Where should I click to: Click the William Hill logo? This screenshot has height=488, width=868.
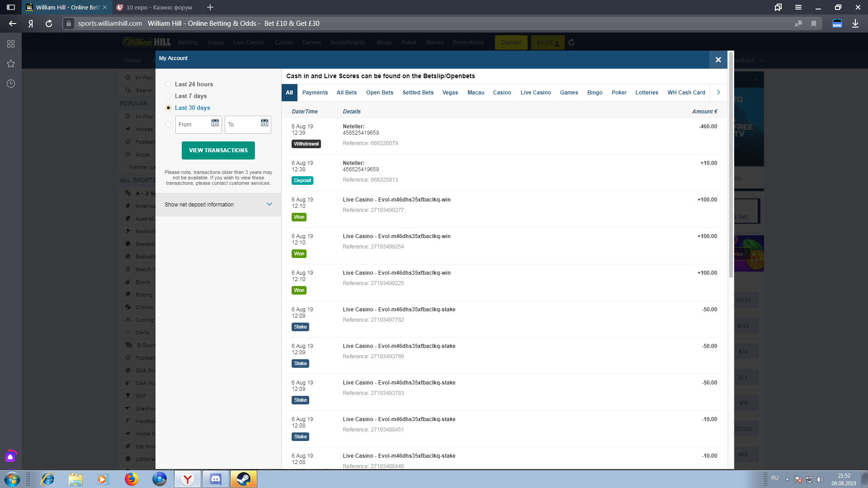[146, 42]
